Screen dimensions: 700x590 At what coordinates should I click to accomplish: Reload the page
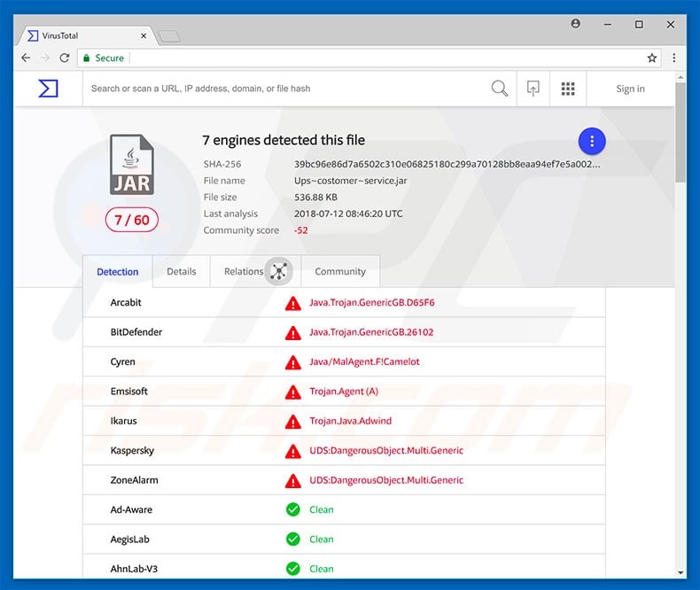(65, 58)
